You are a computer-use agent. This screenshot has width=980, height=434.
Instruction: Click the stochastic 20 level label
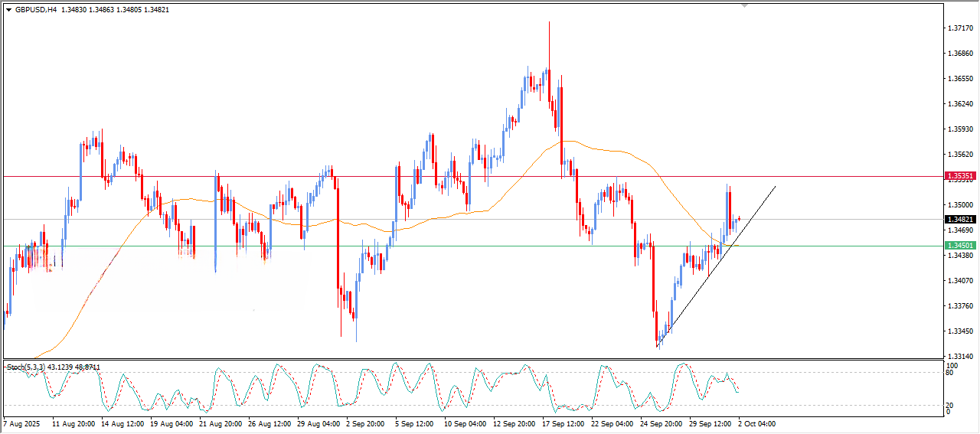click(x=950, y=405)
